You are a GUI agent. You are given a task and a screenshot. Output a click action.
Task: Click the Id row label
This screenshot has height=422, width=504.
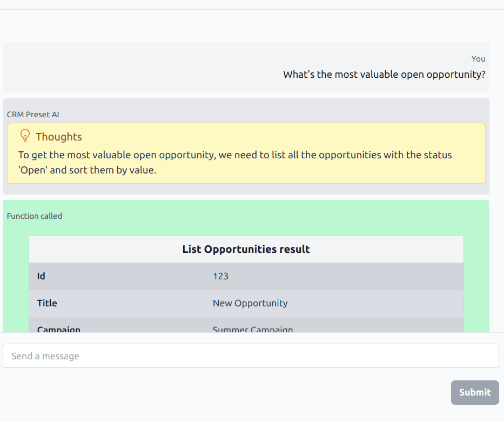click(41, 276)
